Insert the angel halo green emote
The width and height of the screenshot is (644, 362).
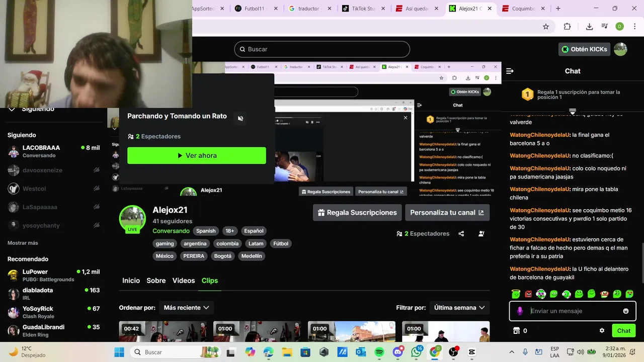(x=516, y=294)
